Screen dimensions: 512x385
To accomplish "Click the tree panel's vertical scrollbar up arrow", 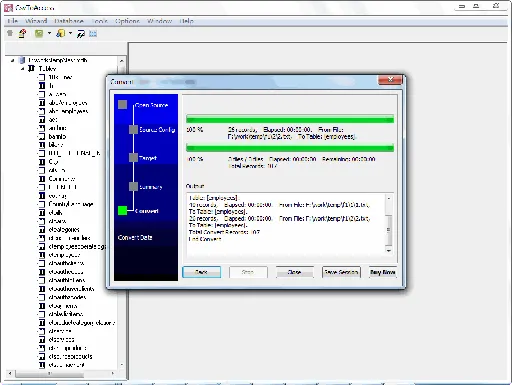I will click(122, 61).
